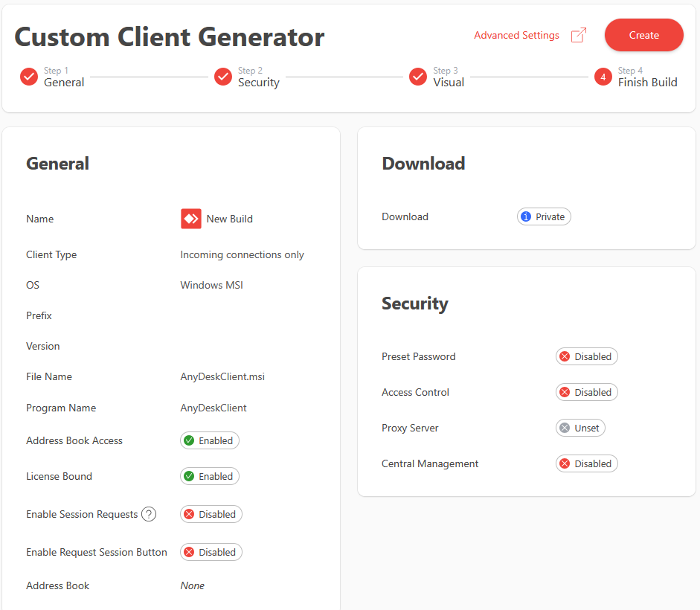The height and width of the screenshot is (610, 700).
Task: Click the Step 4 number circle
Action: [x=603, y=77]
